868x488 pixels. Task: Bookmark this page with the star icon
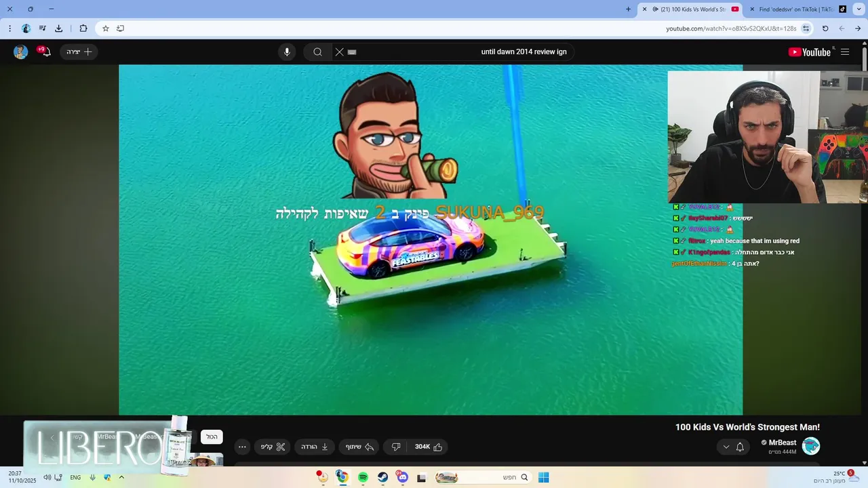coord(106,28)
